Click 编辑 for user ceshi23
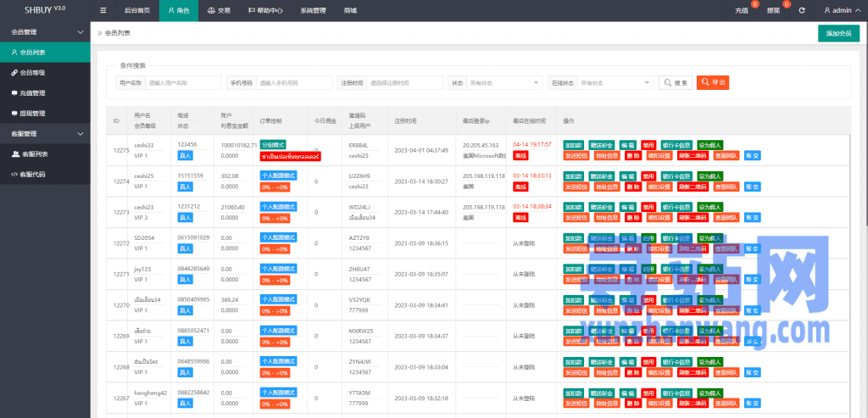Viewport: 868px width, 418px height. (x=626, y=207)
